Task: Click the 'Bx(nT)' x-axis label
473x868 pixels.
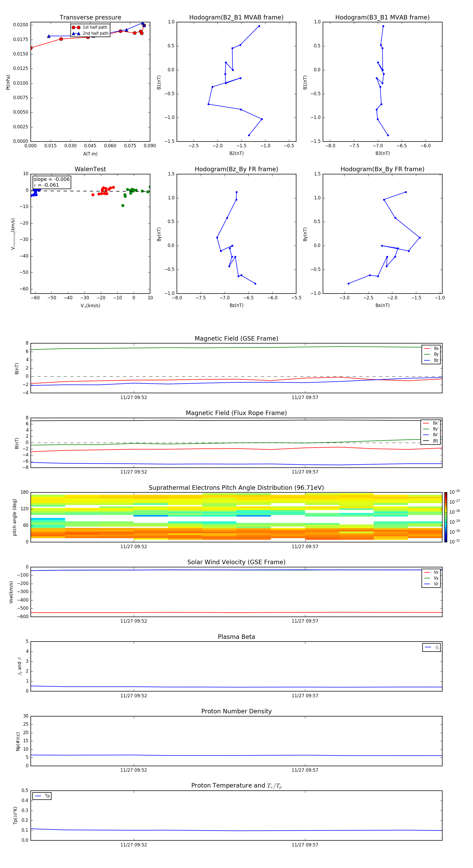Action: click(x=382, y=305)
